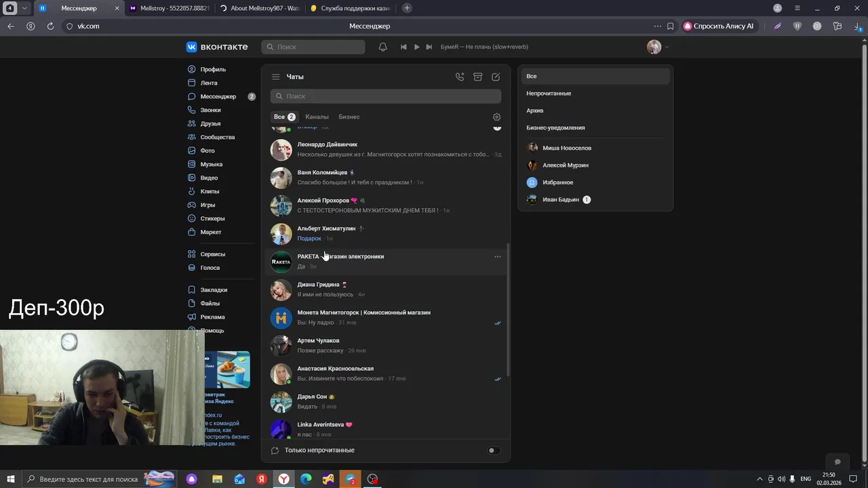Screen dimensions: 868x488
Task: Open VK notifications bell
Action: pos(382,47)
